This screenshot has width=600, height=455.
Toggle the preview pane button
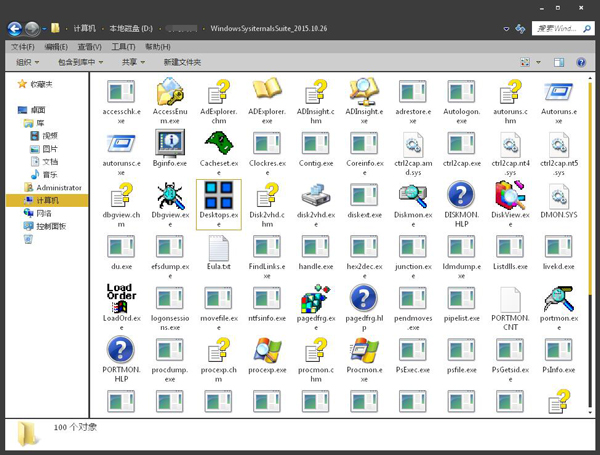559,62
